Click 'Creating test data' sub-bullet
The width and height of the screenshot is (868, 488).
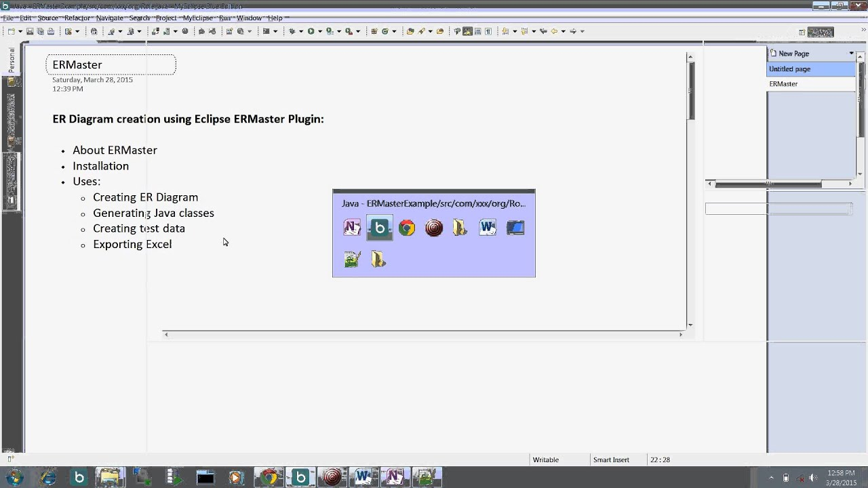click(139, 228)
